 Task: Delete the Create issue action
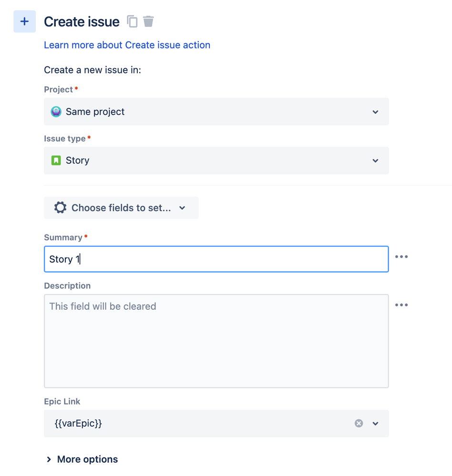pos(148,21)
